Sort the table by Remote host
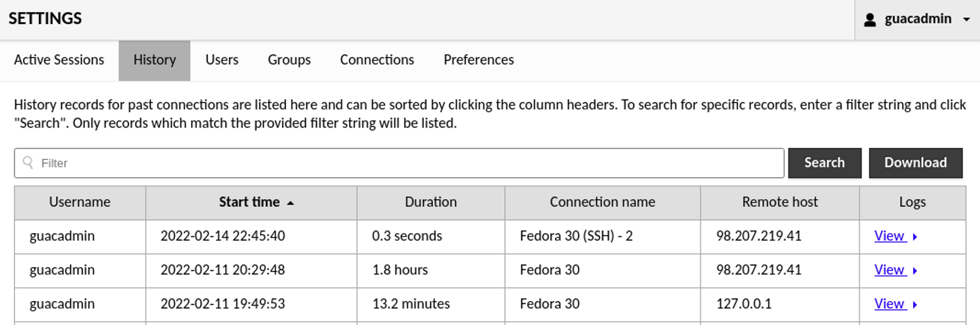 coord(780,202)
